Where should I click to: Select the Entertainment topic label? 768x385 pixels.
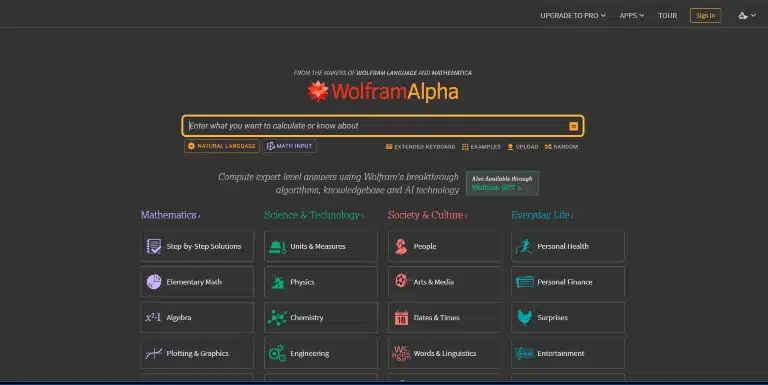(561, 353)
